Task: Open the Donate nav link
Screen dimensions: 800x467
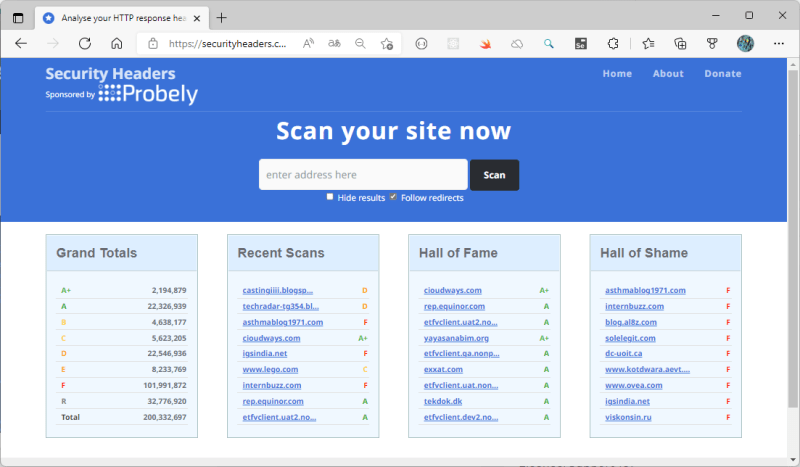Action: click(722, 73)
